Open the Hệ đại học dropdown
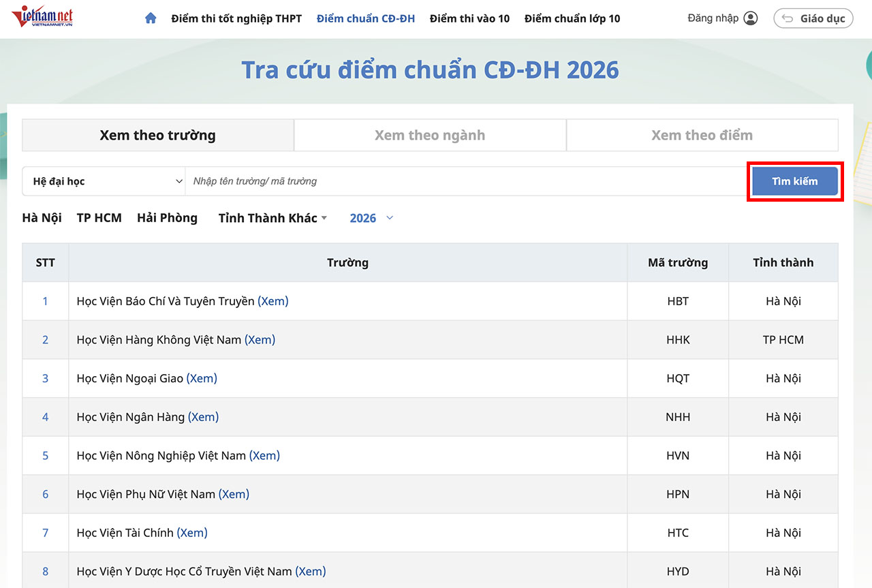Screen dimensions: 872x588 coord(104,181)
